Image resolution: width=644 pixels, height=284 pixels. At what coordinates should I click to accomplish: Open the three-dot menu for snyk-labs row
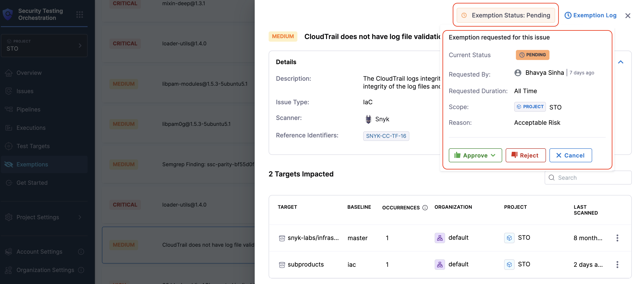(617, 238)
